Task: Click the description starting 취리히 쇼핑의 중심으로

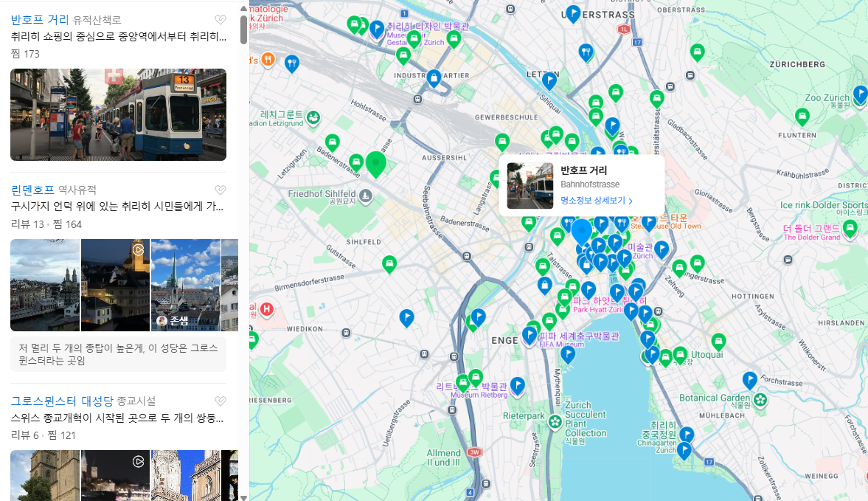Action: [119, 37]
